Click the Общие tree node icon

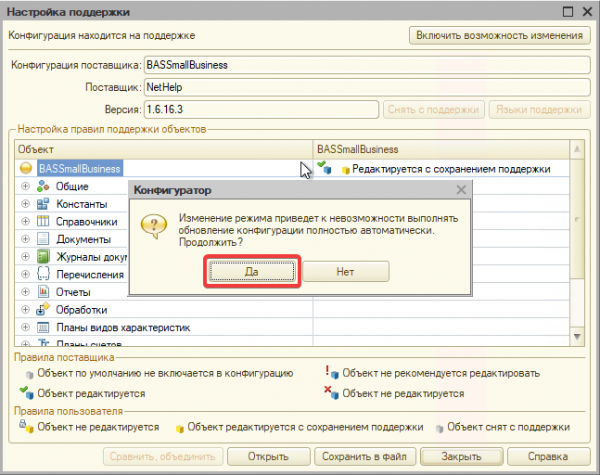(x=43, y=186)
